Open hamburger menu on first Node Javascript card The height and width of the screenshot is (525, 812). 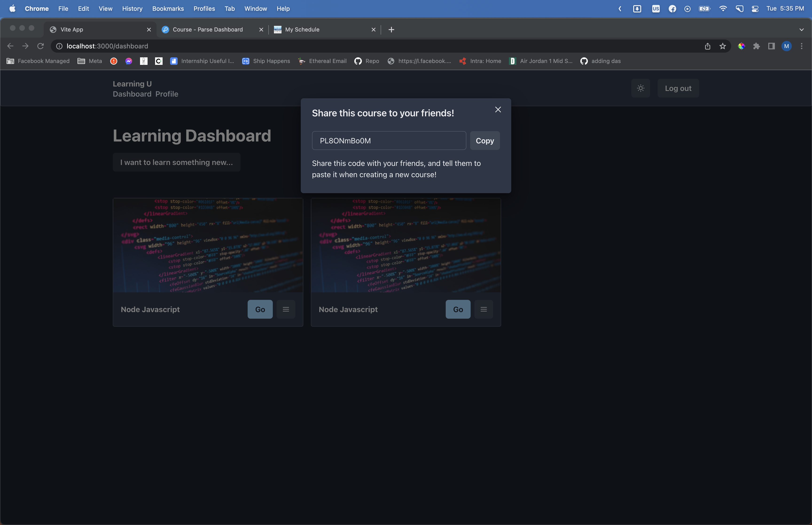pos(285,309)
